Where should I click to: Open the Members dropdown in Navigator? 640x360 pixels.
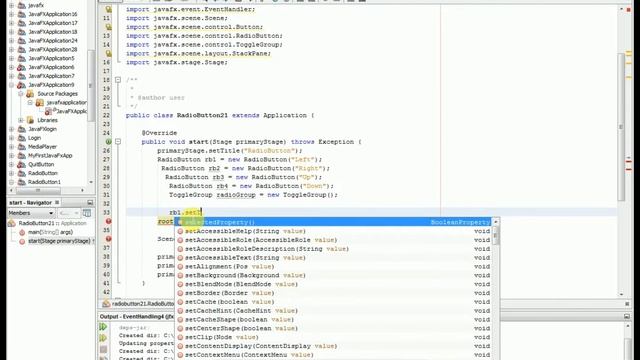(31, 213)
